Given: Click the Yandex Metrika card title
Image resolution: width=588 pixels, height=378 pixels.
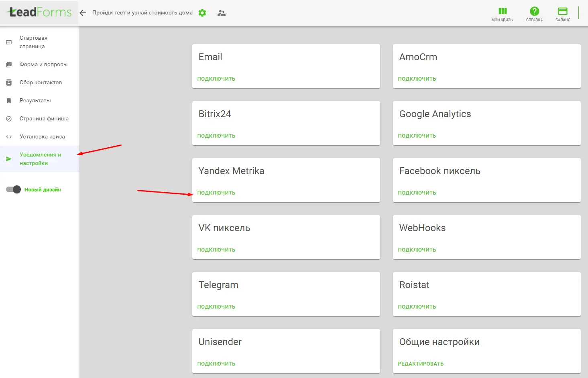Looking at the screenshot, I should 232,171.
